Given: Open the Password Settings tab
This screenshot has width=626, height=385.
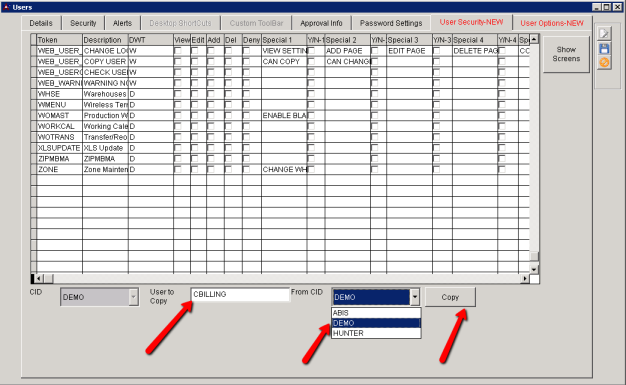Looking at the screenshot, I should 391,23.
